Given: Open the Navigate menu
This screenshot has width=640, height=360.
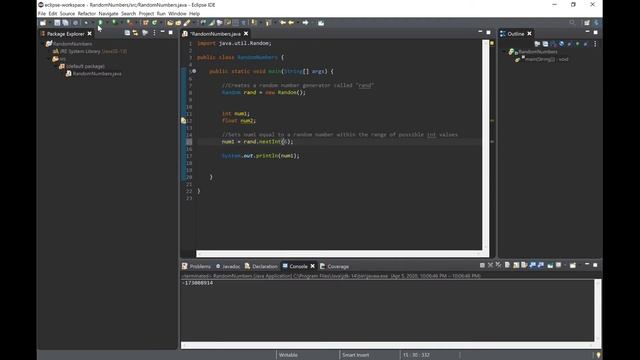Looking at the screenshot, I should coord(108,13).
